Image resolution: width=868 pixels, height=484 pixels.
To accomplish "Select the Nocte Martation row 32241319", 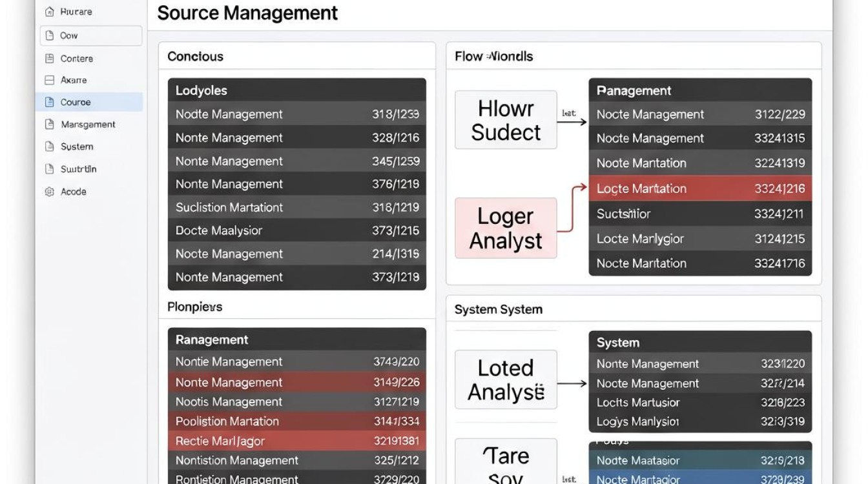I will [x=701, y=163].
